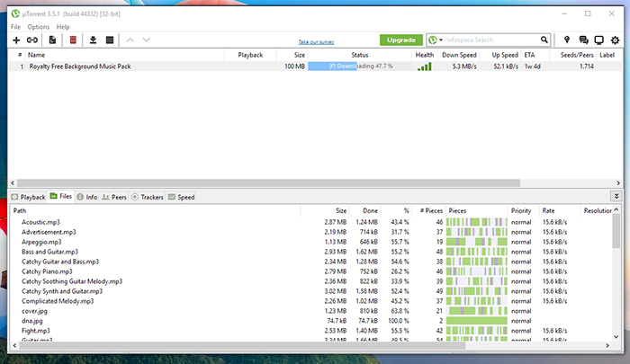The width and height of the screenshot is (630, 364).
Task: Sort by the Down Speed column header
Action: pyautogui.click(x=459, y=55)
